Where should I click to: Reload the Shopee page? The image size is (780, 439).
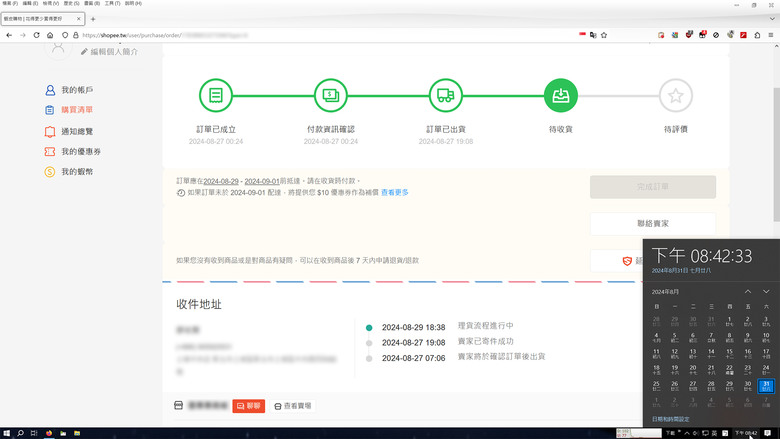pos(36,35)
